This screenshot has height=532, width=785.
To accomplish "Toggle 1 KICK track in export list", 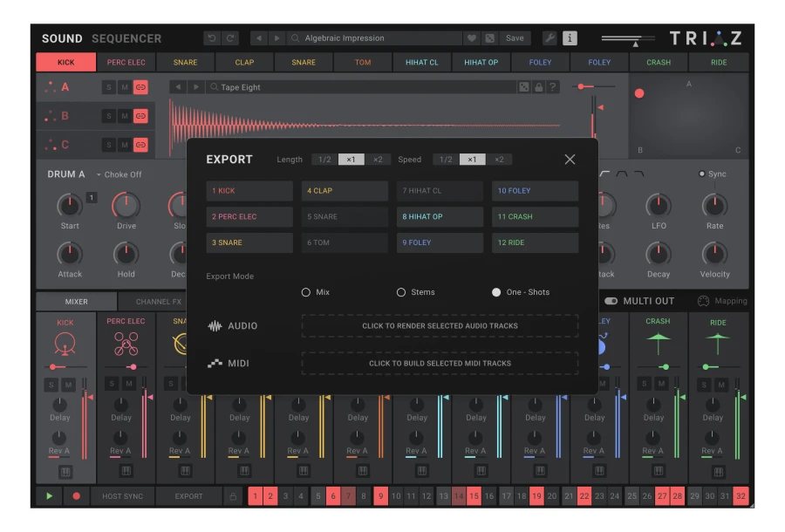I will pyautogui.click(x=249, y=191).
